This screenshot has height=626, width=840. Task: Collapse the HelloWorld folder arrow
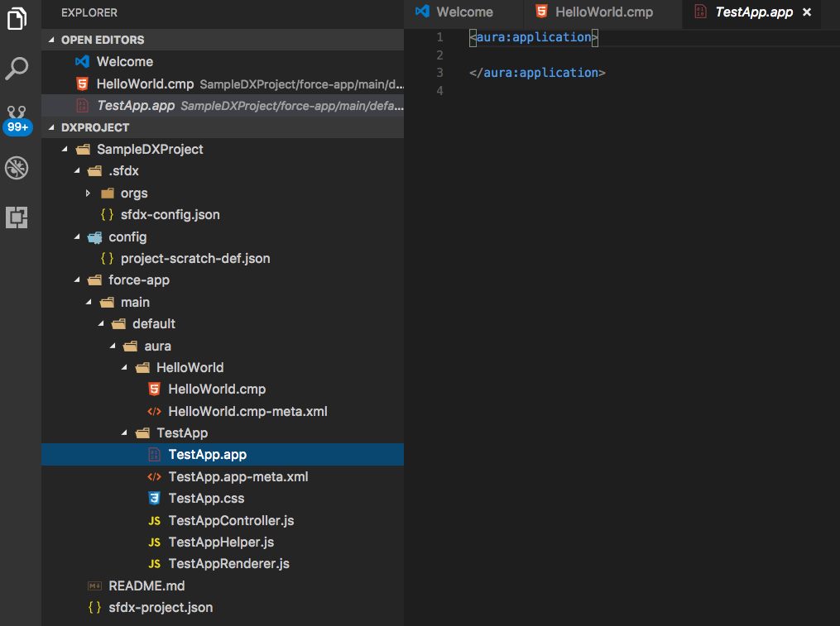pos(124,368)
